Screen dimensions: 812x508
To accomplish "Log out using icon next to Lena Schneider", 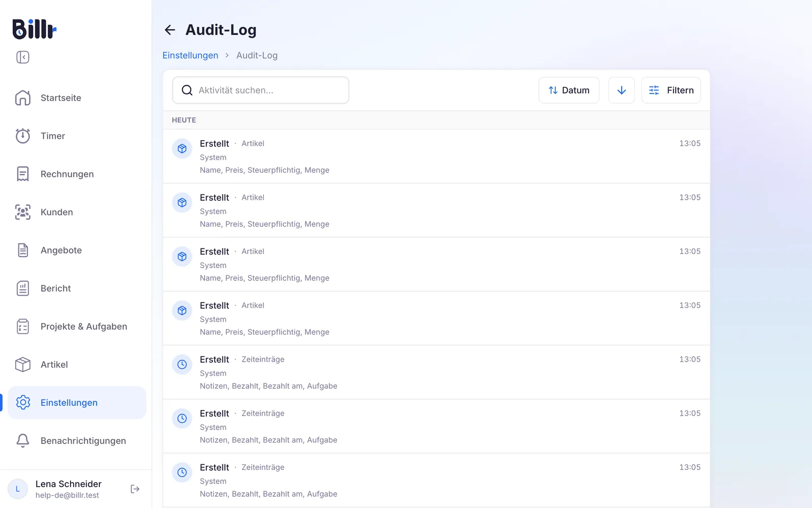I will pos(135,489).
